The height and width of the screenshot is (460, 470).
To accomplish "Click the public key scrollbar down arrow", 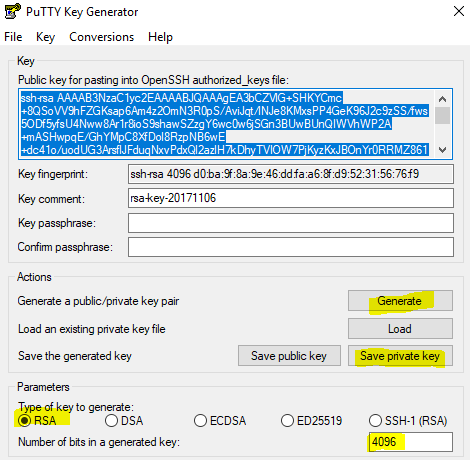I will click(x=442, y=150).
